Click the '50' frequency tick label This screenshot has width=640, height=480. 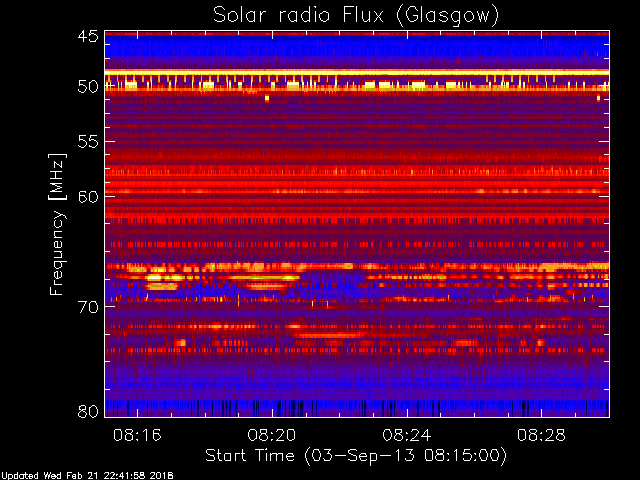click(x=88, y=87)
